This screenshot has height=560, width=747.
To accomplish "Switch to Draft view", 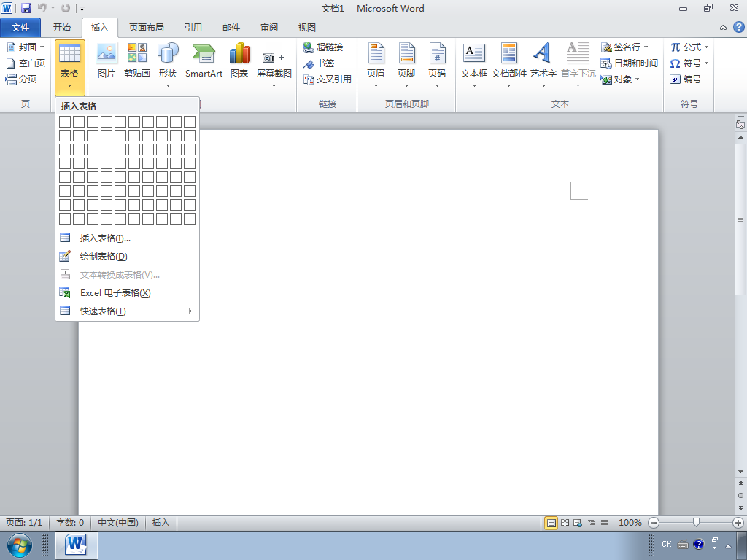I will (605, 523).
